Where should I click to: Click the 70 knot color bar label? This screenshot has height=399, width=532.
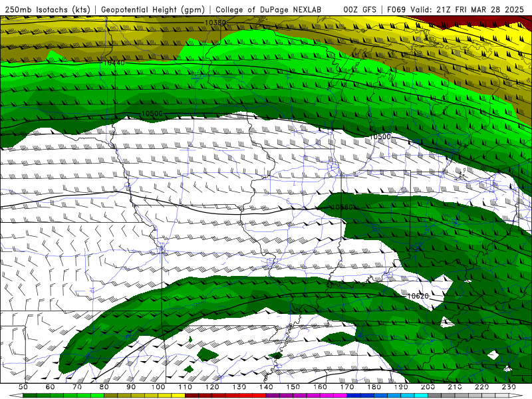coord(77,387)
